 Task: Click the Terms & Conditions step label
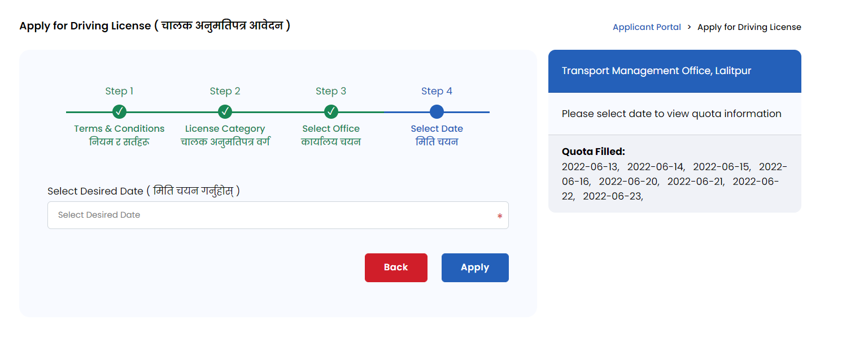pyautogui.click(x=119, y=128)
